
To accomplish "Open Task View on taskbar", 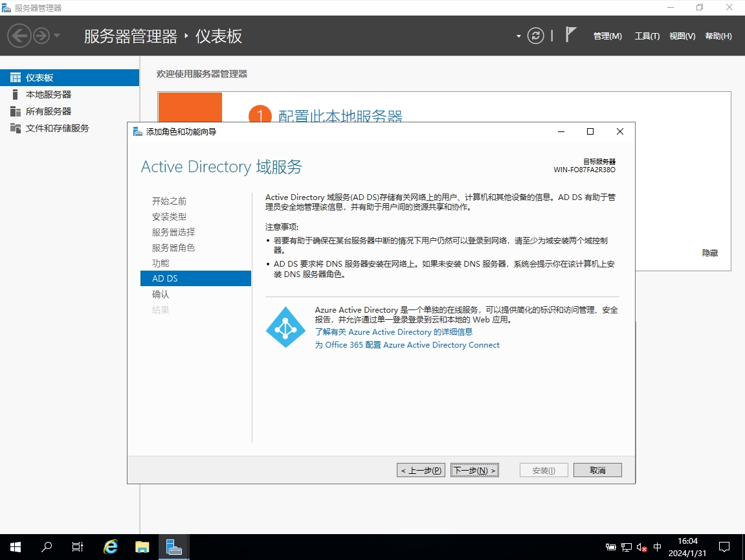I will [x=78, y=547].
